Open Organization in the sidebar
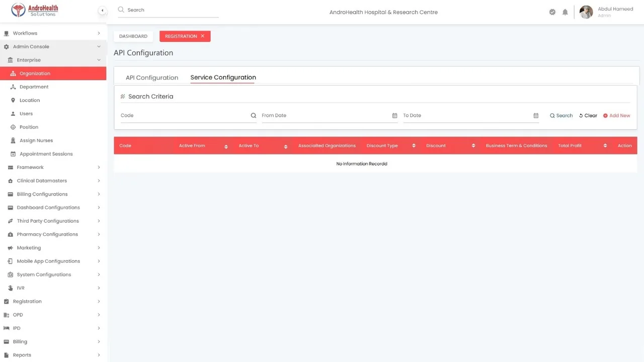The width and height of the screenshot is (644, 362). pos(53,73)
